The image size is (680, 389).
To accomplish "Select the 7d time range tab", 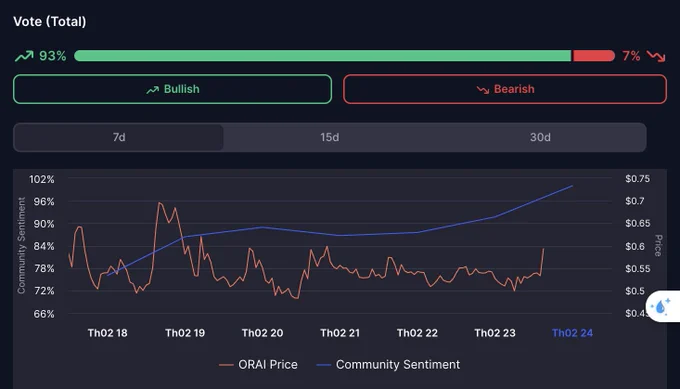I will (x=119, y=137).
